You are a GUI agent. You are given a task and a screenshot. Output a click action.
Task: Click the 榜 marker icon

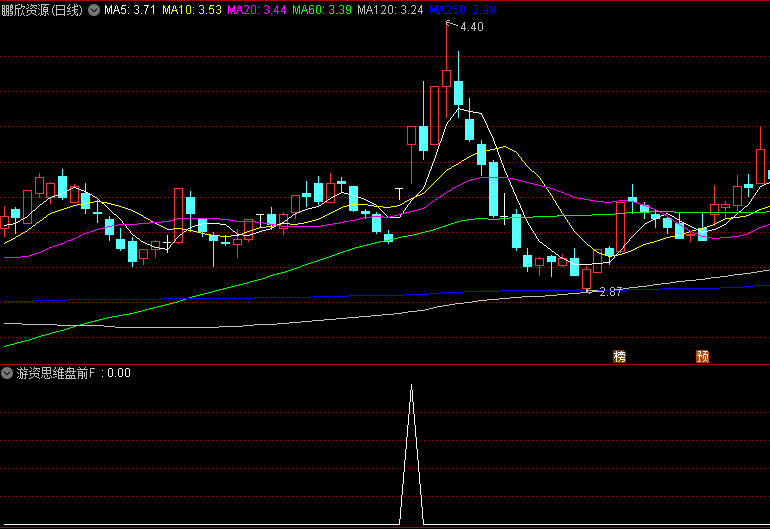(x=619, y=356)
